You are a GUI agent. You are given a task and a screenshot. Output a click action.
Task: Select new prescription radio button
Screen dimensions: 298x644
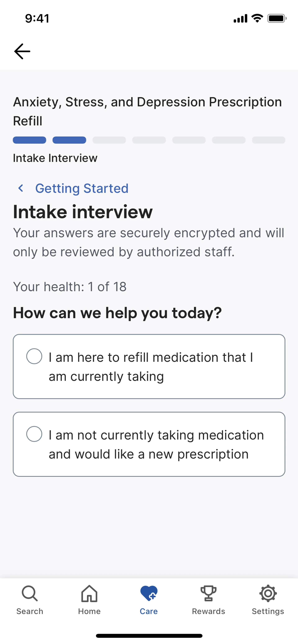[x=34, y=434]
